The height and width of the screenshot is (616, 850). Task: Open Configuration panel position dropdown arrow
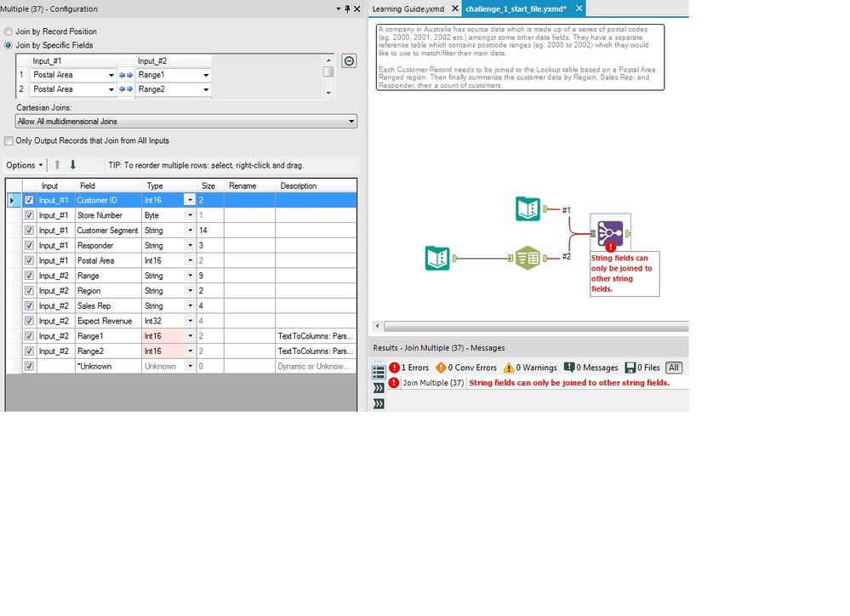[x=339, y=9]
